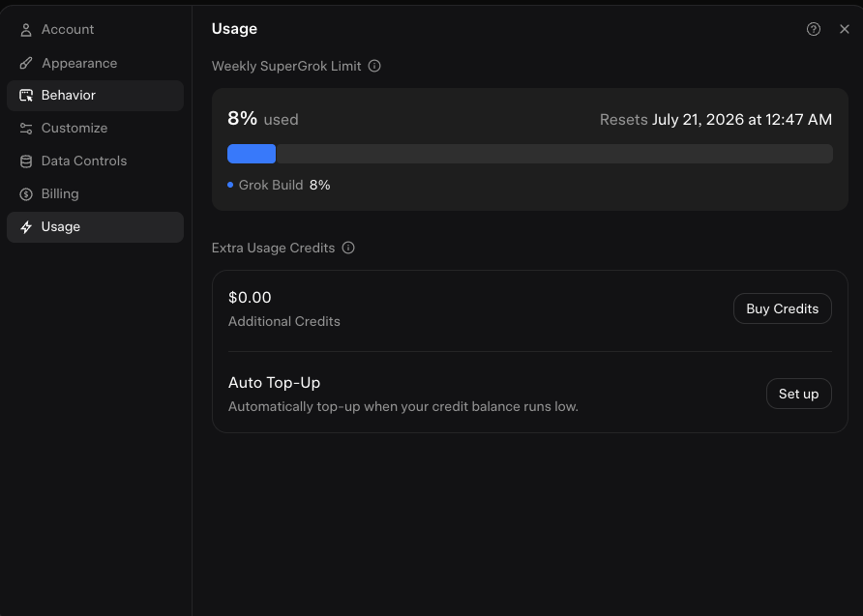Open Data Controls settings
The width and height of the screenshot is (863, 616).
coord(95,161)
